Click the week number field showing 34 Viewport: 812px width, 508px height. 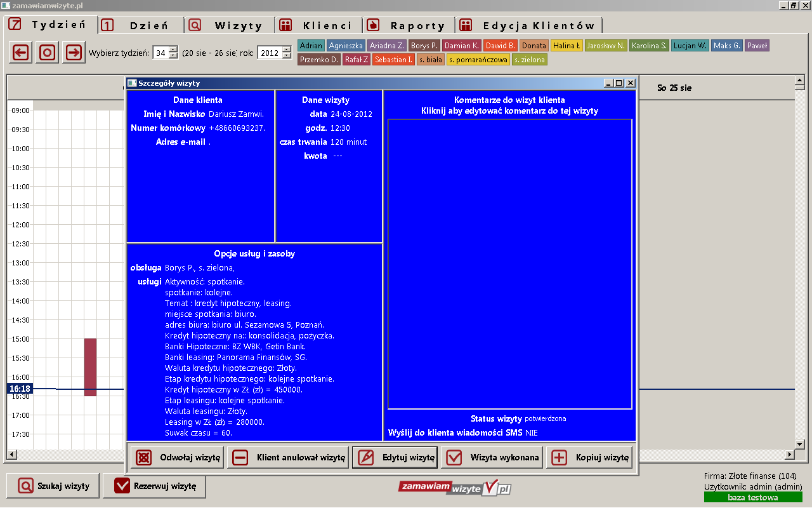pos(160,53)
